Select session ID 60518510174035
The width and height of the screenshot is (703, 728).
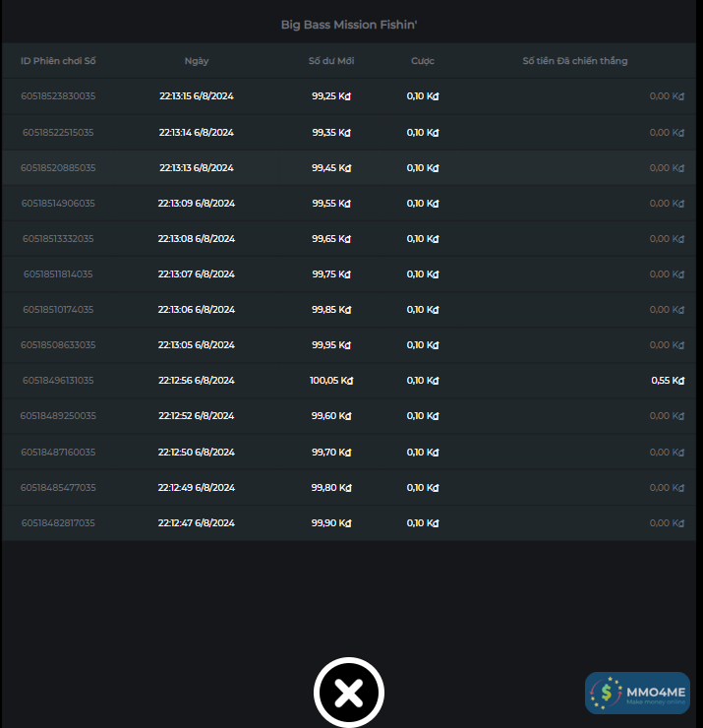[x=58, y=310]
